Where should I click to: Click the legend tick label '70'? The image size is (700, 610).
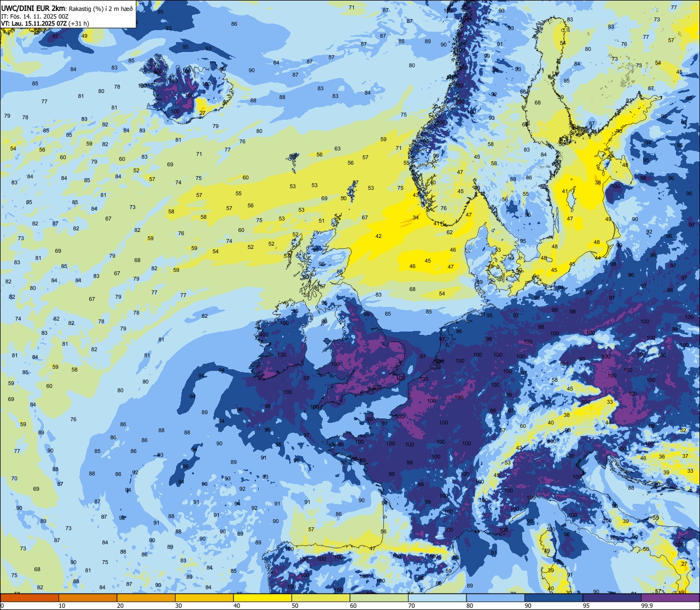(x=411, y=606)
